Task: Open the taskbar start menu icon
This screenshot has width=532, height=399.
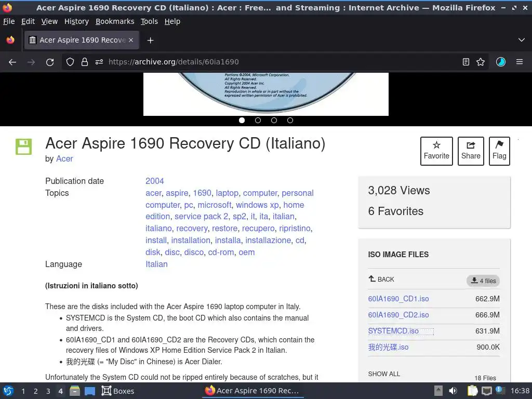Action: [x=8, y=391]
